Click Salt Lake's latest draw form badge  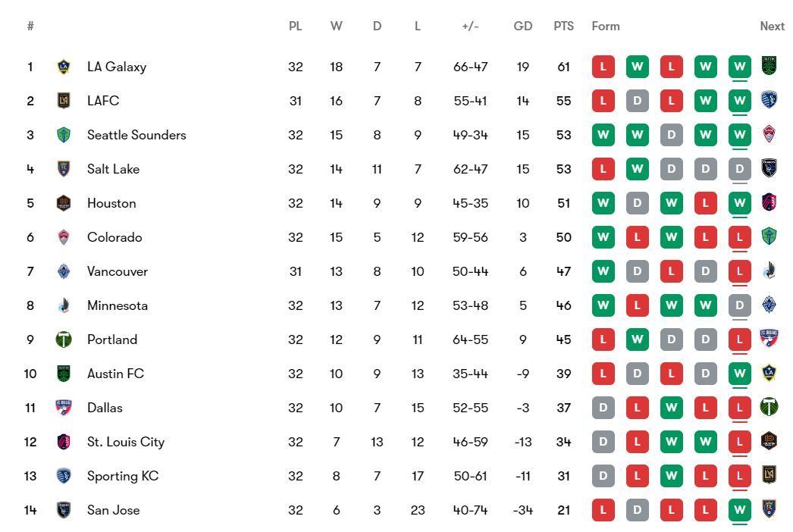coord(739,169)
